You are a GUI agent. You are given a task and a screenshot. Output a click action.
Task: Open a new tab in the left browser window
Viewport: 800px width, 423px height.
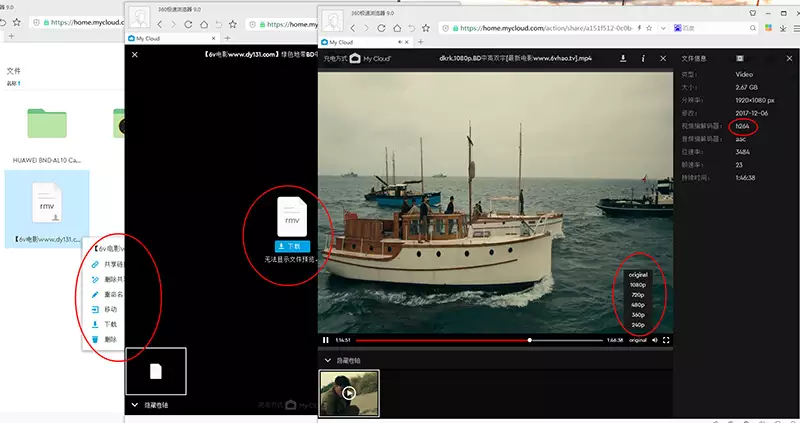(x=11, y=36)
